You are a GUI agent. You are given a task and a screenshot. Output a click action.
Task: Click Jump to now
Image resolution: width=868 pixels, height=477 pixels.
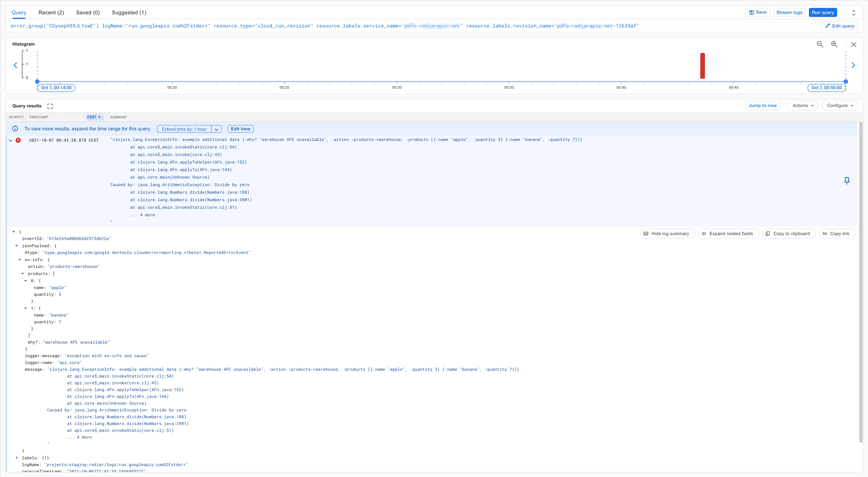coord(763,105)
